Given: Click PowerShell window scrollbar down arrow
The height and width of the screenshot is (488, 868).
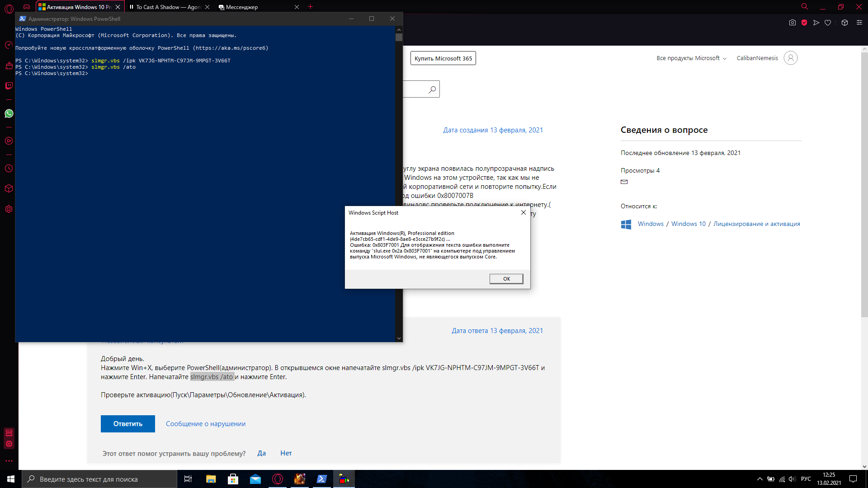Looking at the screenshot, I should 399,338.
